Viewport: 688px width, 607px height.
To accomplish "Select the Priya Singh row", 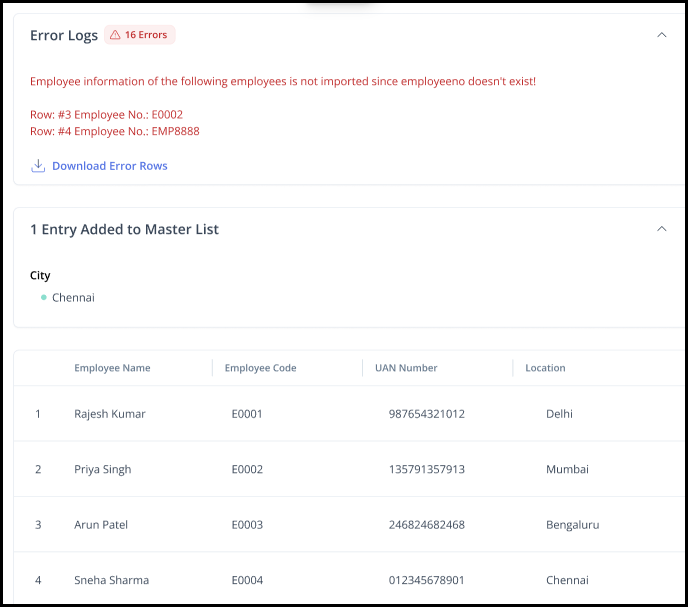I will coord(349,469).
